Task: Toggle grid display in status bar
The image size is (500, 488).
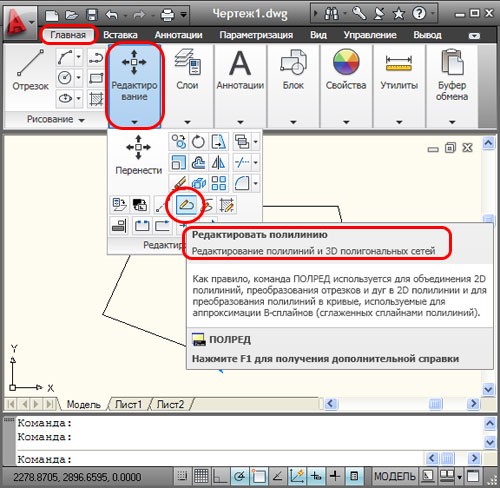Action: point(201,476)
